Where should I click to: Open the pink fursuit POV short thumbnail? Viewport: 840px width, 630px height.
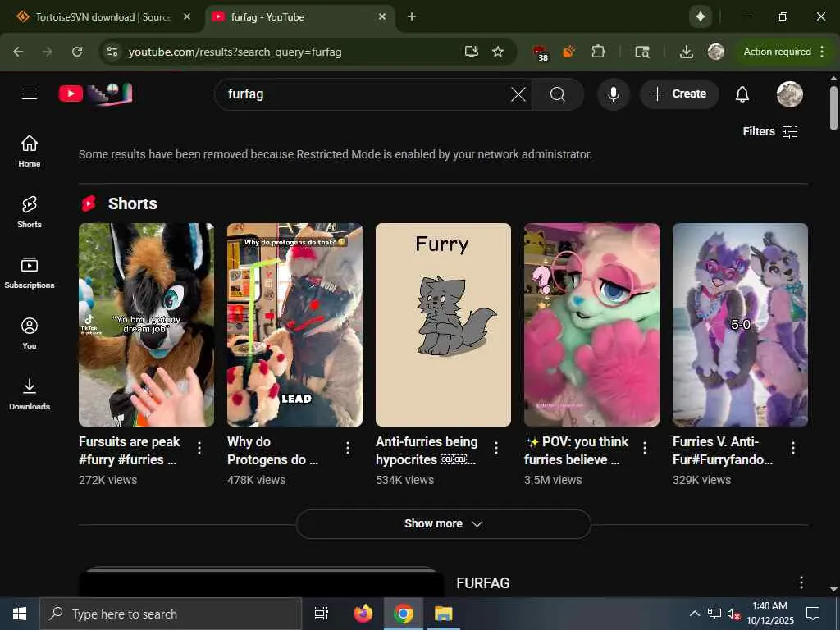591,325
